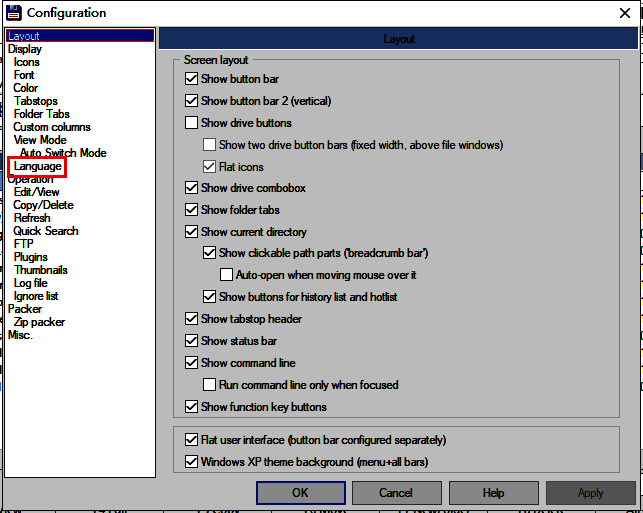Toggle Flat user interface checkbox
The image size is (643, 513).
192,440
